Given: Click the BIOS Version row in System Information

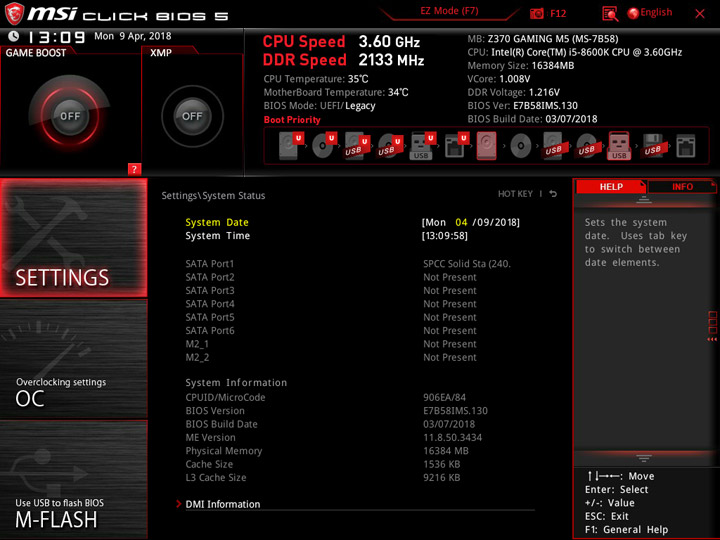Looking at the screenshot, I should tap(337, 411).
